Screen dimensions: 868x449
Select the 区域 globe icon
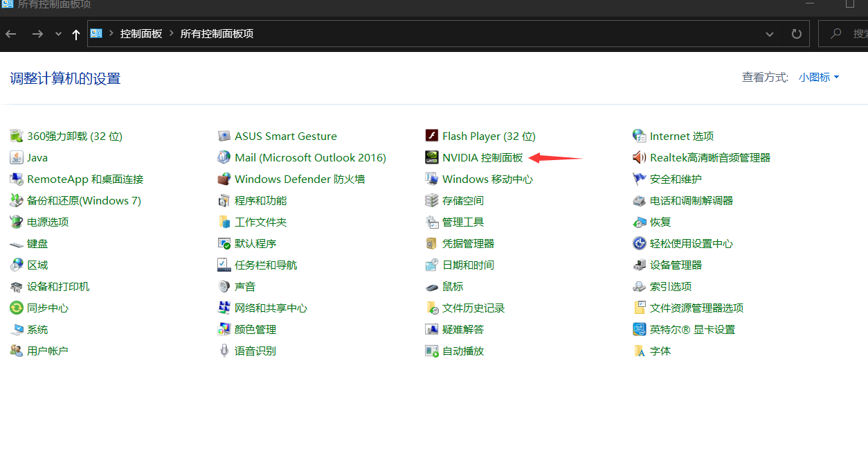[x=17, y=265]
